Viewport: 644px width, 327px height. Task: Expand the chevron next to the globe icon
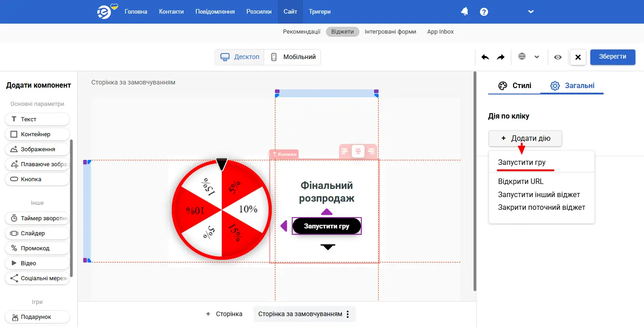coord(537,57)
